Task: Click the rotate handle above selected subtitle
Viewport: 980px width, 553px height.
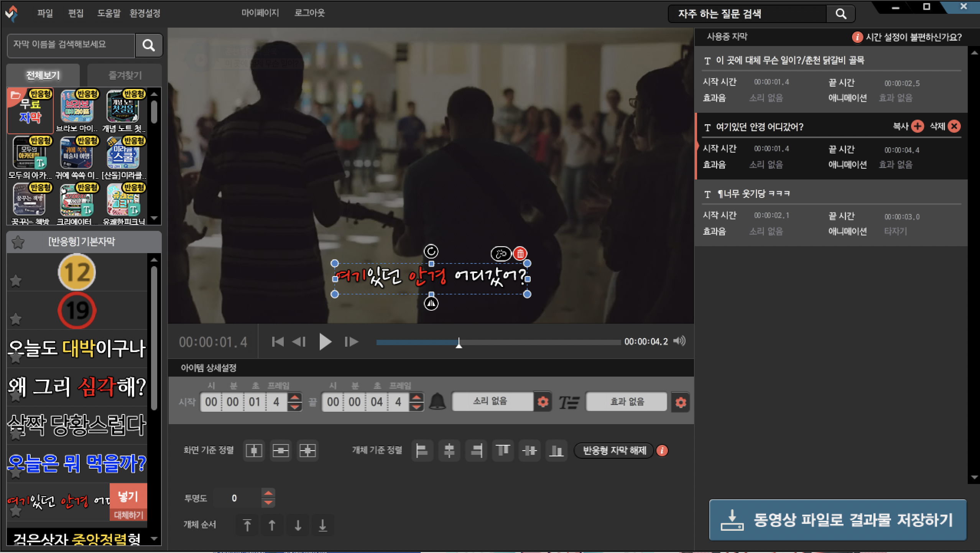Action: tap(431, 252)
